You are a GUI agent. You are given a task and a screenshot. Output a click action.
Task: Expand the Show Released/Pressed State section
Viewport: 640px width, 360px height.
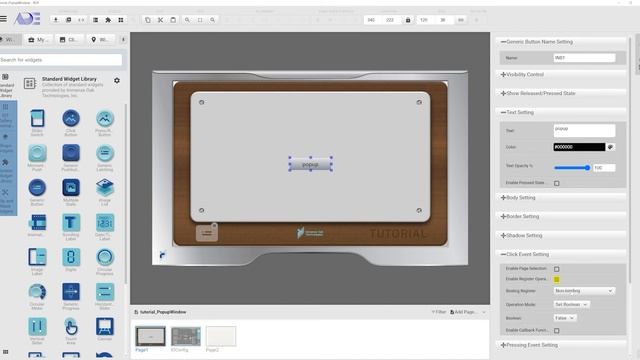coord(561,93)
